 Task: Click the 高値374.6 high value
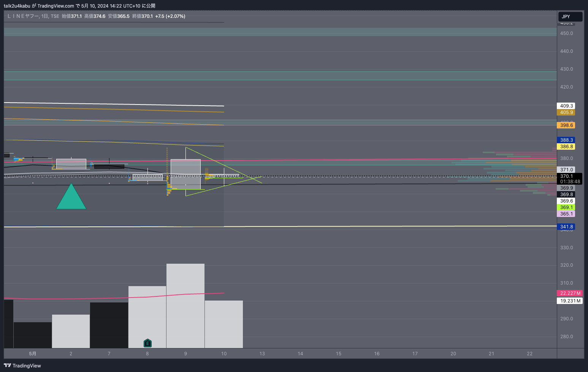[x=95, y=16]
